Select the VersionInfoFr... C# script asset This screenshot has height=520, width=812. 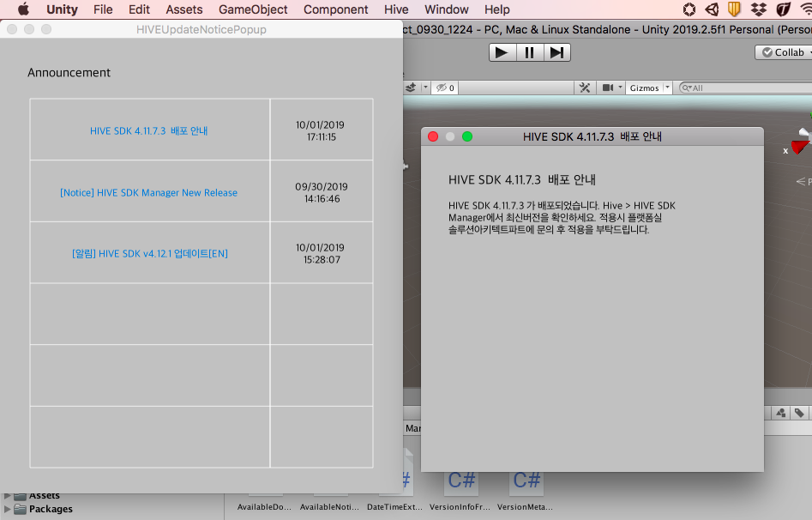point(460,491)
